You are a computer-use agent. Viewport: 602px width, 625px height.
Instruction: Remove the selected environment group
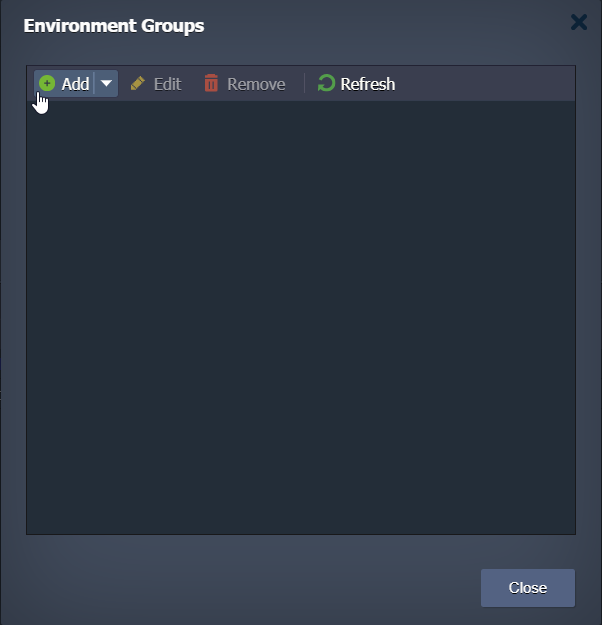pos(245,84)
